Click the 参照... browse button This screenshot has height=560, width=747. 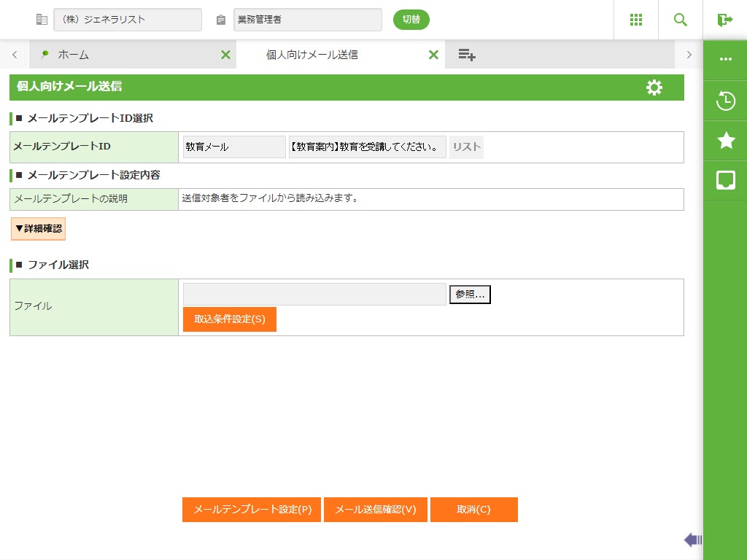coord(470,295)
